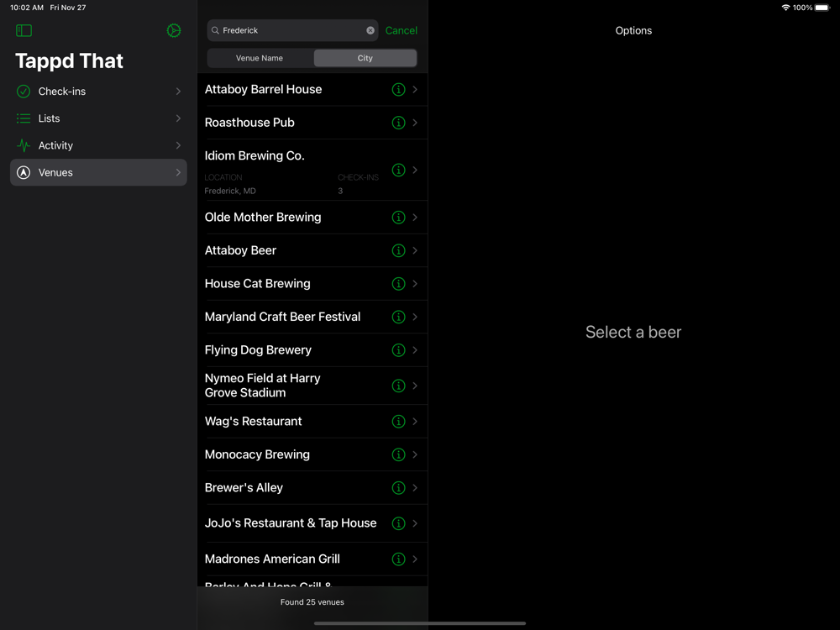
Task: Check the battery status icon
Action: pyautogui.click(x=822, y=8)
